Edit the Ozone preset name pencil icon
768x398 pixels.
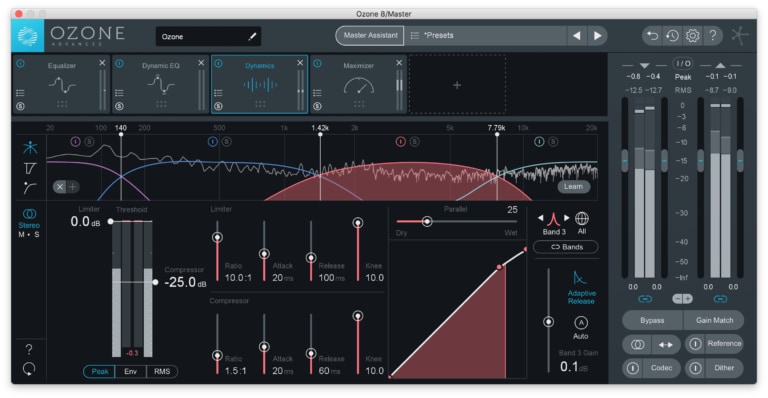(252, 36)
